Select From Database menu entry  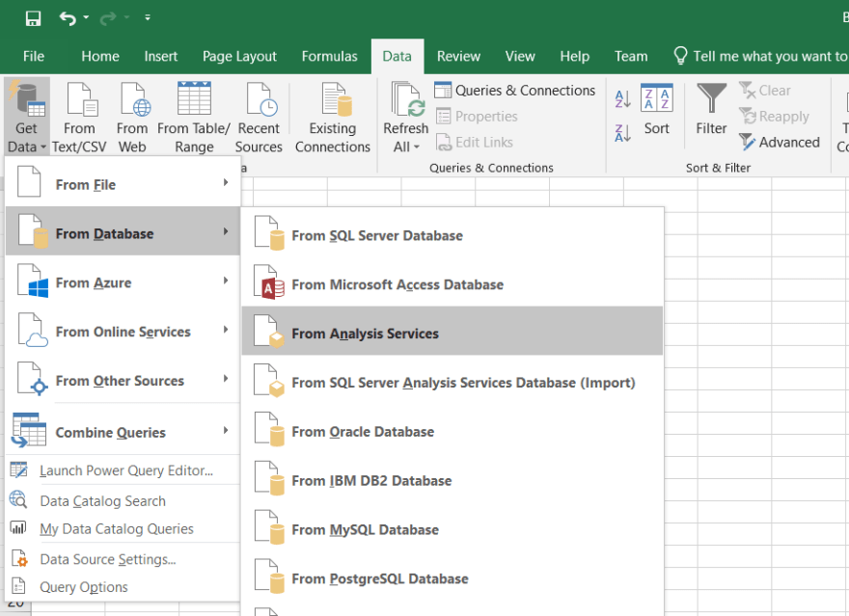[123, 231]
